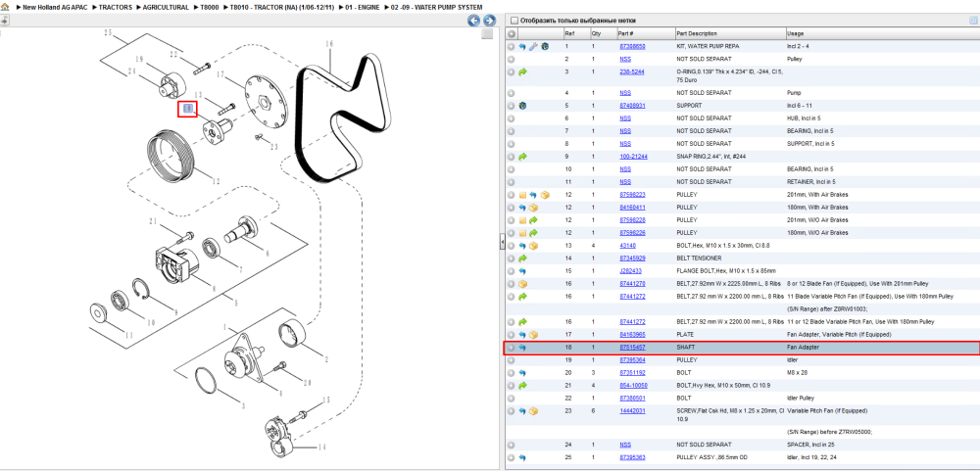Sort by Ref column header

(576, 33)
